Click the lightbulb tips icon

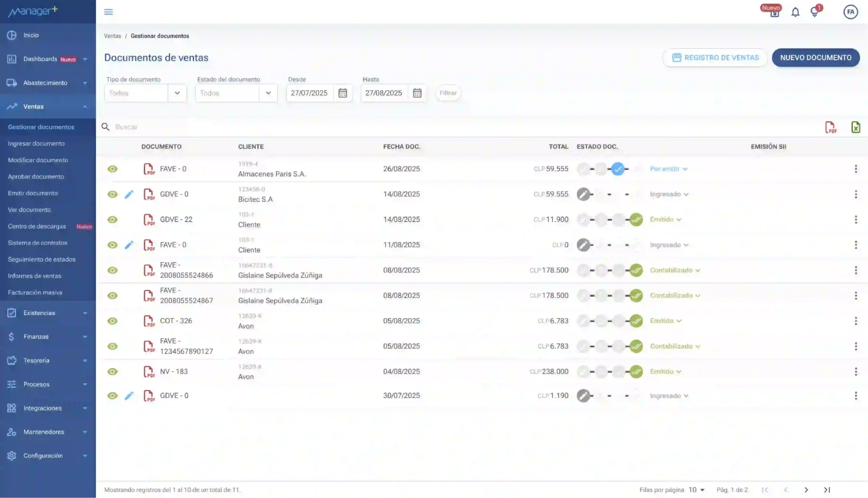click(814, 12)
